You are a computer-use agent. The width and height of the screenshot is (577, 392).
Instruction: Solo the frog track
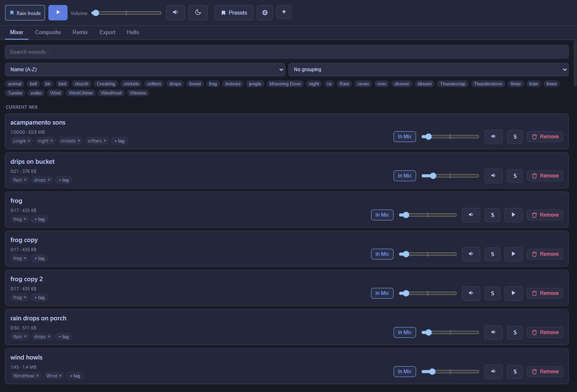pos(492,215)
